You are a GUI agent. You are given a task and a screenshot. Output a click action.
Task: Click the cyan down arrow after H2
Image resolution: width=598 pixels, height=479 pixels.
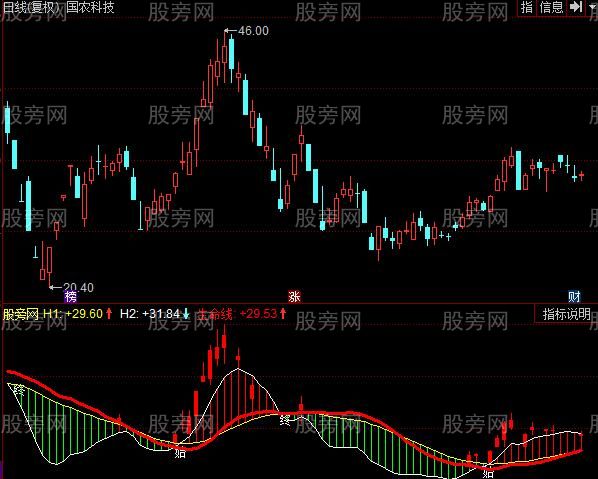[186, 314]
